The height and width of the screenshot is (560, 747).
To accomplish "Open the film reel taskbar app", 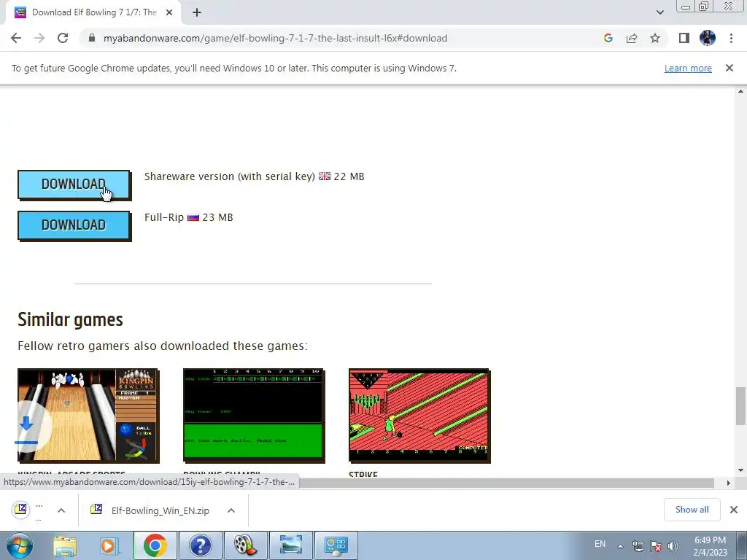I will click(x=245, y=545).
